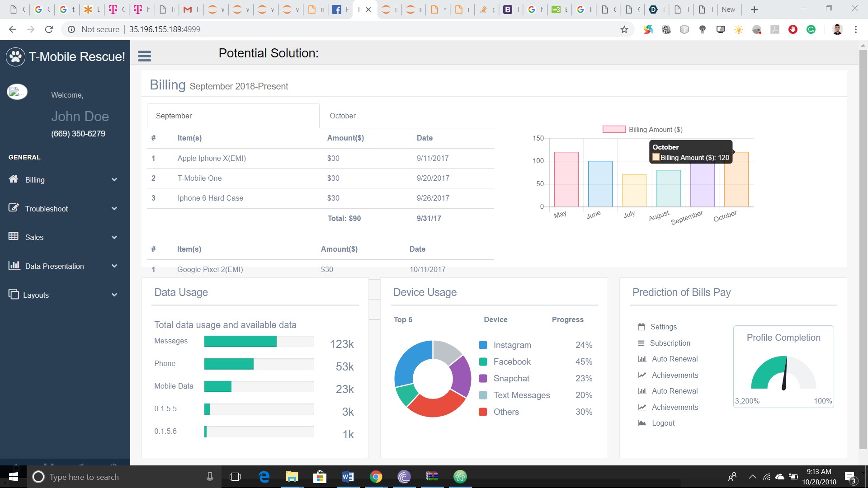Expand the Sales menu chevron

tap(114, 238)
